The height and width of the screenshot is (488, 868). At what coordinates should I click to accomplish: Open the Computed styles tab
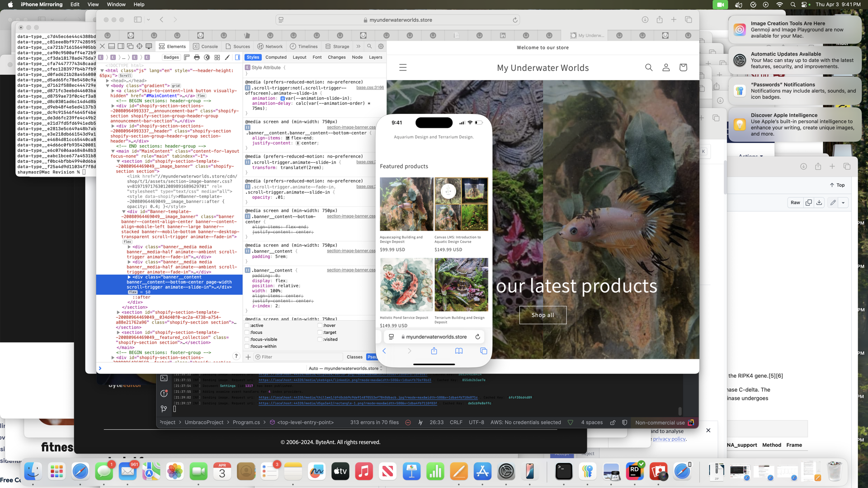(x=276, y=57)
